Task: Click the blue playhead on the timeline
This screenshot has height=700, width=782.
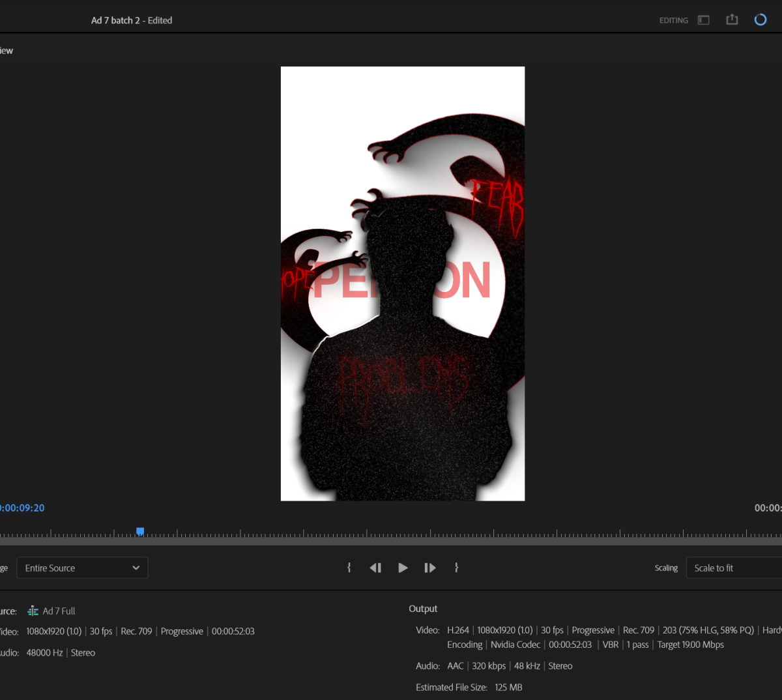Action: click(x=140, y=532)
